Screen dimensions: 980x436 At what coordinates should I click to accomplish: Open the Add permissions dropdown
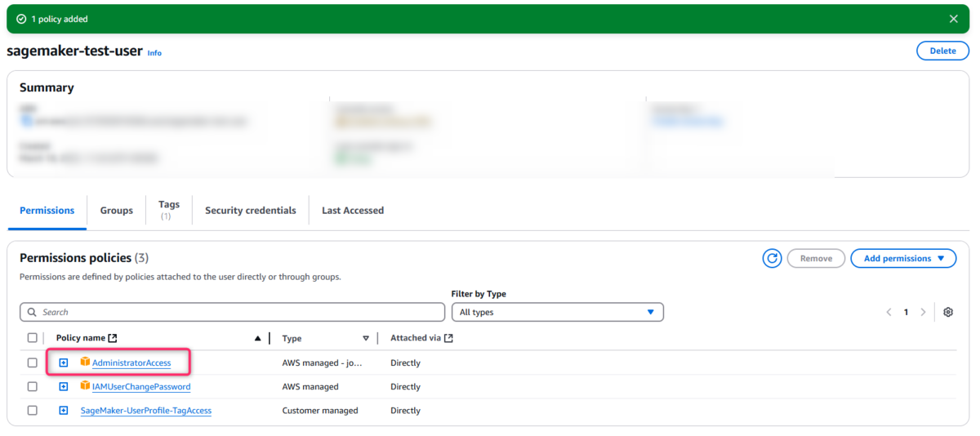[903, 258]
